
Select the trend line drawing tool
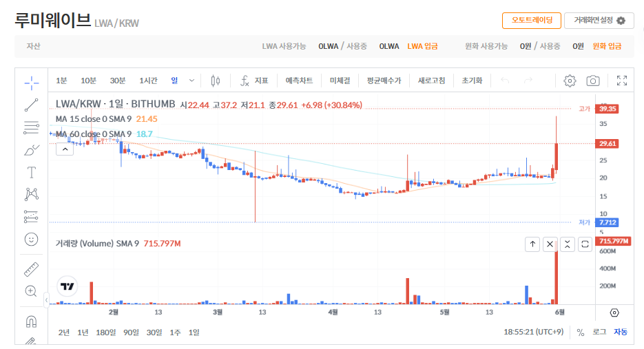31,105
